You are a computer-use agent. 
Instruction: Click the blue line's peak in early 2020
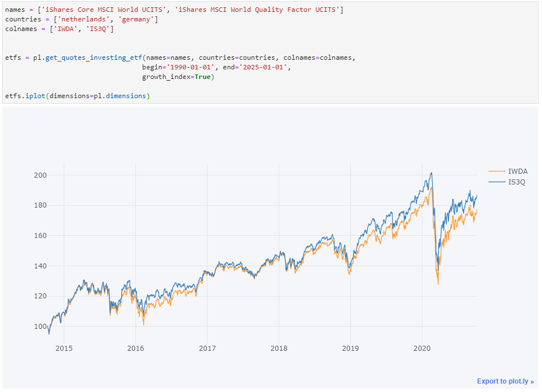tap(431, 173)
